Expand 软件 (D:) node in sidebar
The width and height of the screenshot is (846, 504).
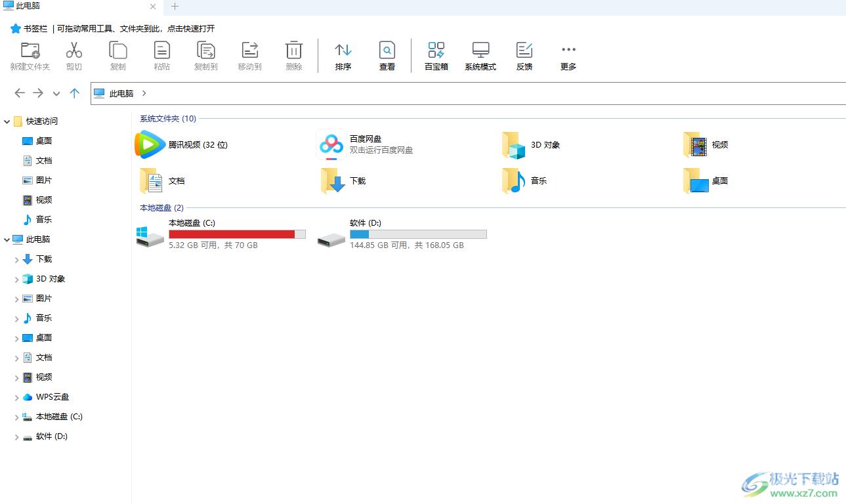click(16, 437)
